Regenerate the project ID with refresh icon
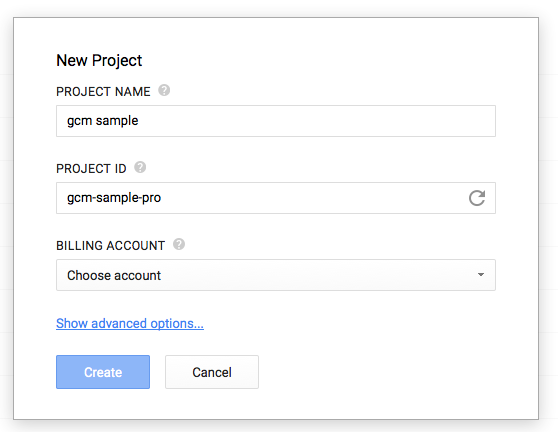Viewport: 558px width, 432px height. [x=477, y=198]
